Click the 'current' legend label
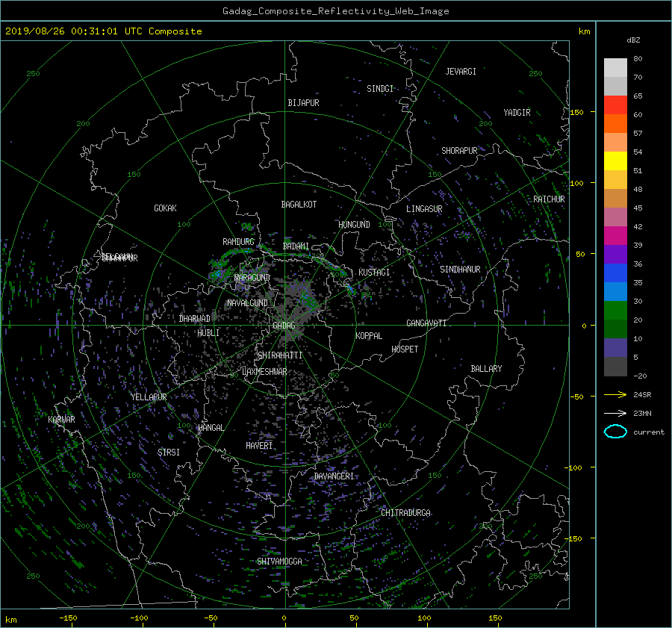Screen dimensions: 672x628 point(649,432)
